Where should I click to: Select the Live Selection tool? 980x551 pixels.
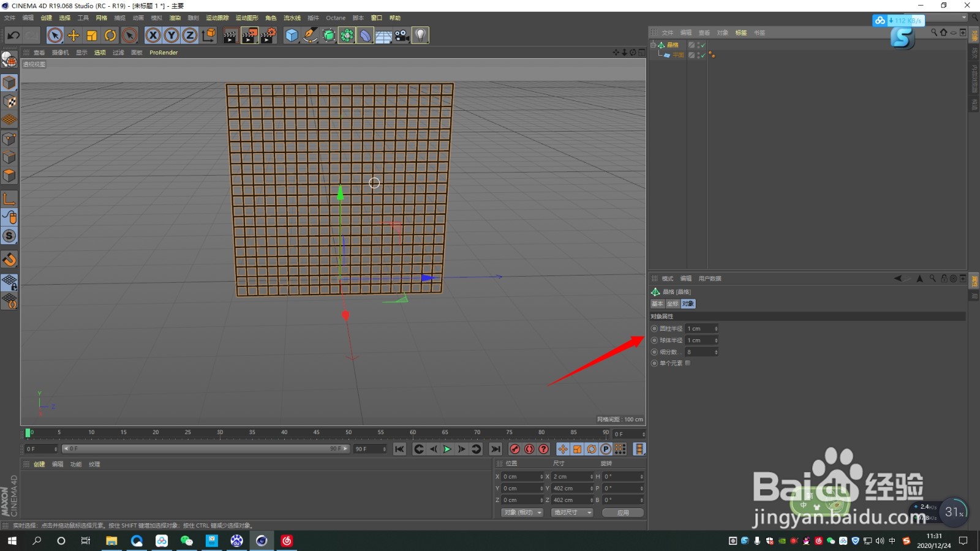[x=55, y=36]
